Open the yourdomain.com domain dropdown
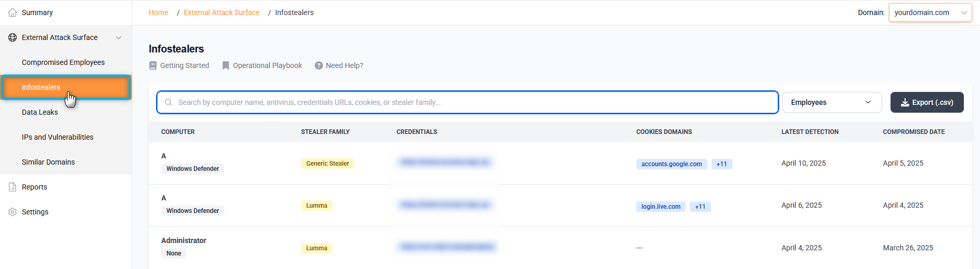Image resolution: width=980 pixels, height=269 pixels. tap(930, 12)
